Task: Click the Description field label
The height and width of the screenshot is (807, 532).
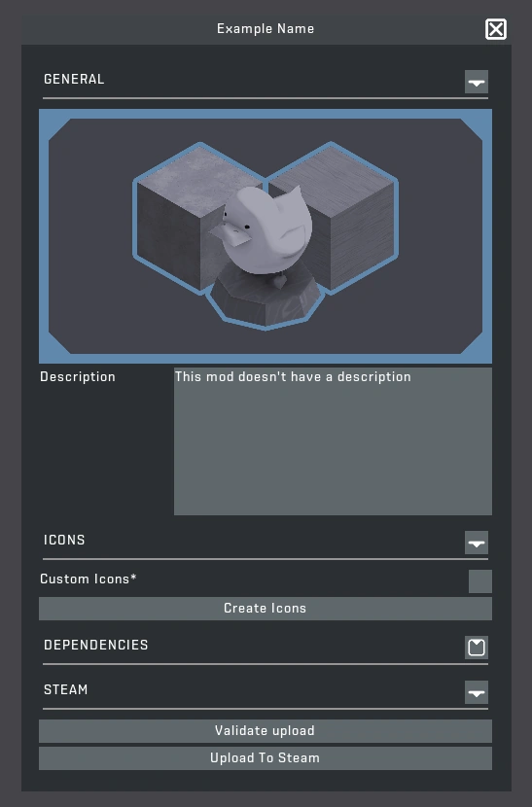Action: pyautogui.click(x=78, y=376)
